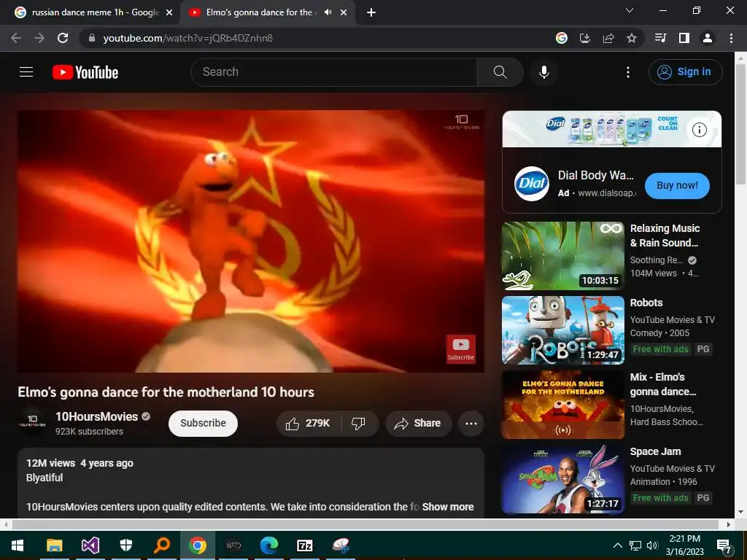Open YouTube settings three-dot menu

(628, 72)
